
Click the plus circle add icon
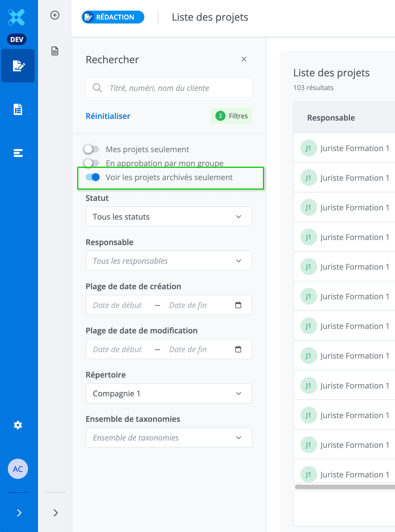[55, 15]
